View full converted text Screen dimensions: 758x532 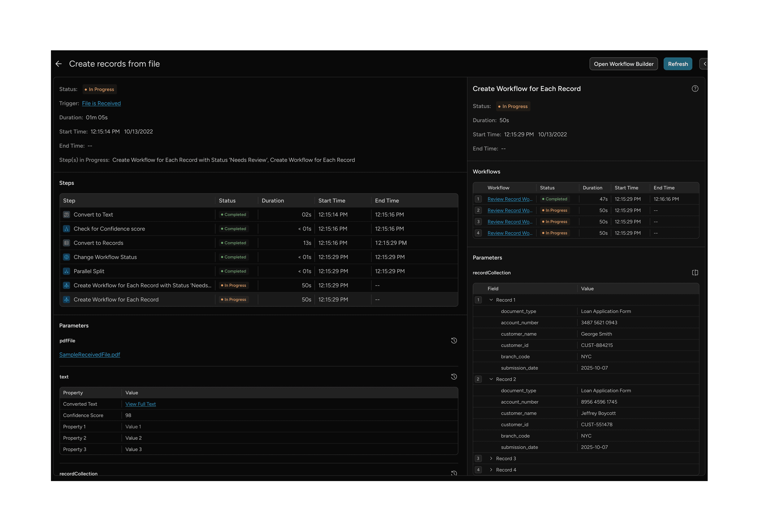pyautogui.click(x=140, y=404)
